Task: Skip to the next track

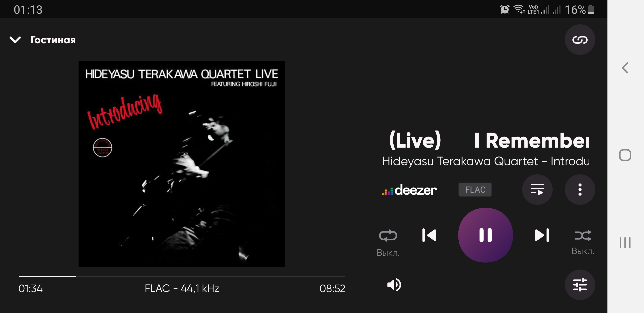Action: [x=542, y=235]
